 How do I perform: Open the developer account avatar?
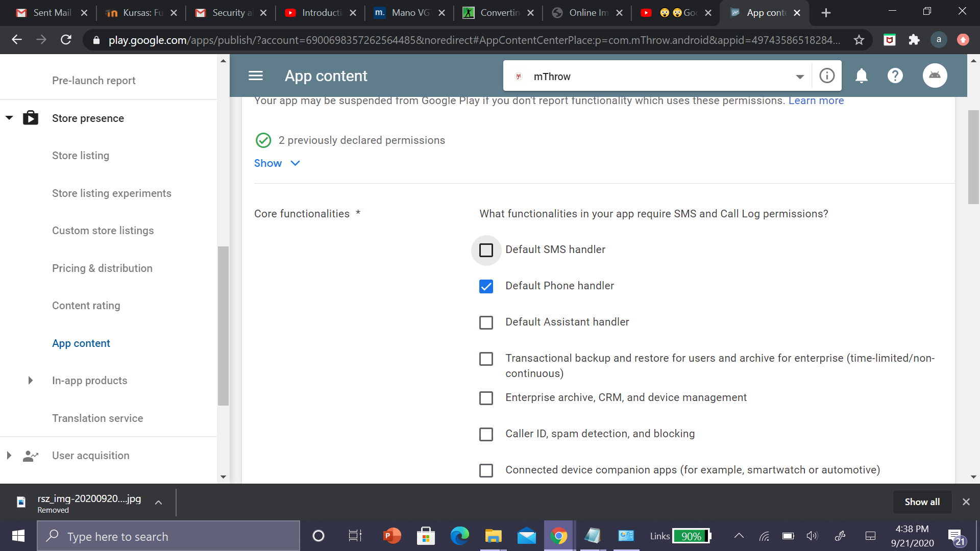click(935, 76)
